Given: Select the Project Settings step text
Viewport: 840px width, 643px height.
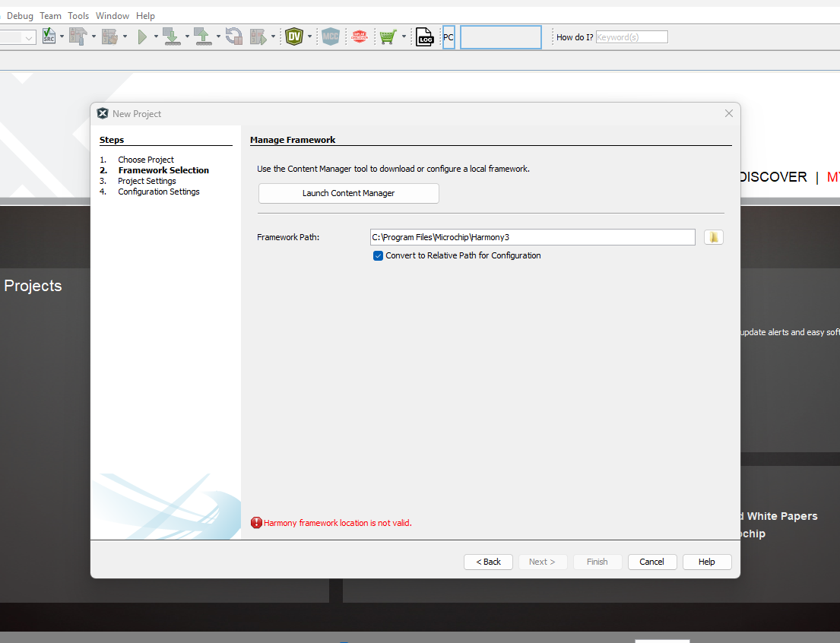Looking at the screenshot, I should (x=147, y=181).
